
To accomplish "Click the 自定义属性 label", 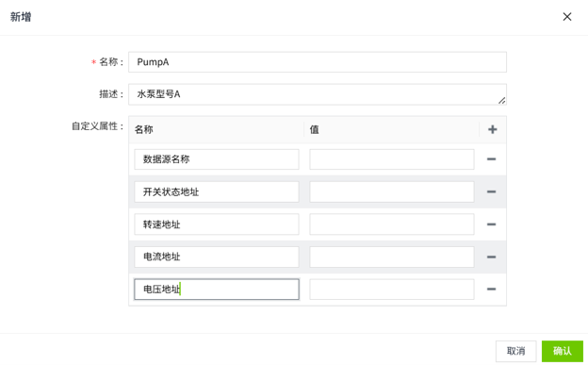I will tap(97, 126).
